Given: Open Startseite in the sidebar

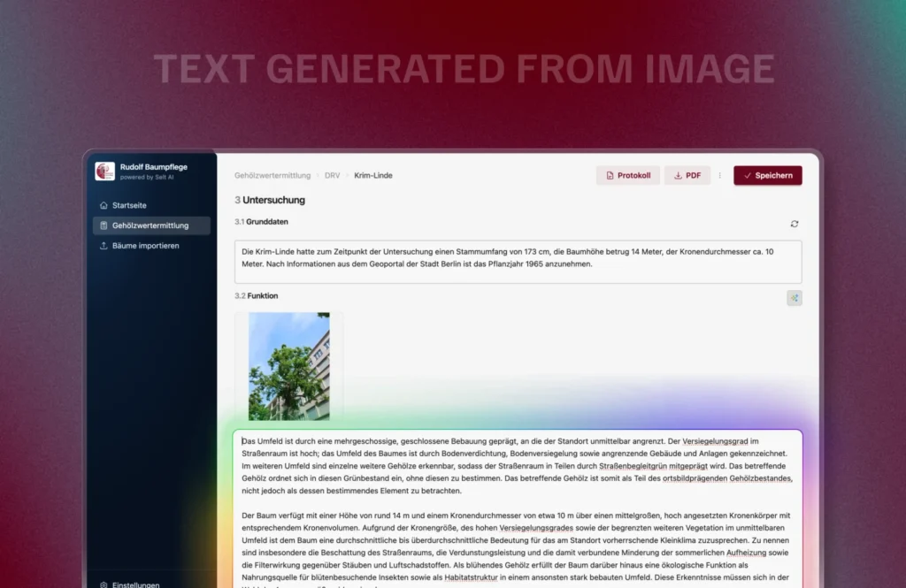Looking at the screenshot, I should (x=151, y=205).
